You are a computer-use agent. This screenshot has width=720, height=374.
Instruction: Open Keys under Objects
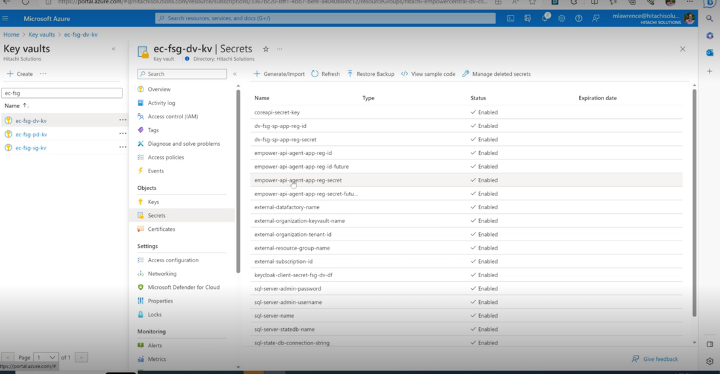click(x=153, y=202)
